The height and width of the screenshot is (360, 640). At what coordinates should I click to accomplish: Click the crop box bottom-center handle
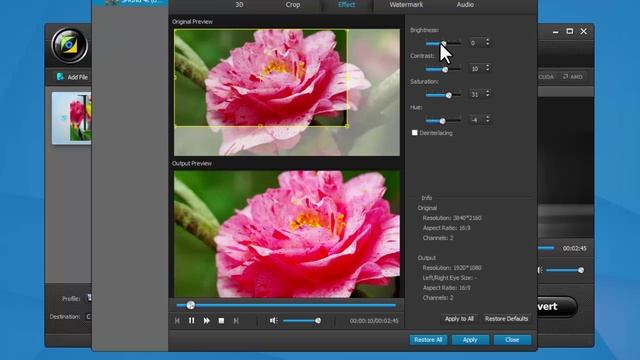(x=260, y=126)
